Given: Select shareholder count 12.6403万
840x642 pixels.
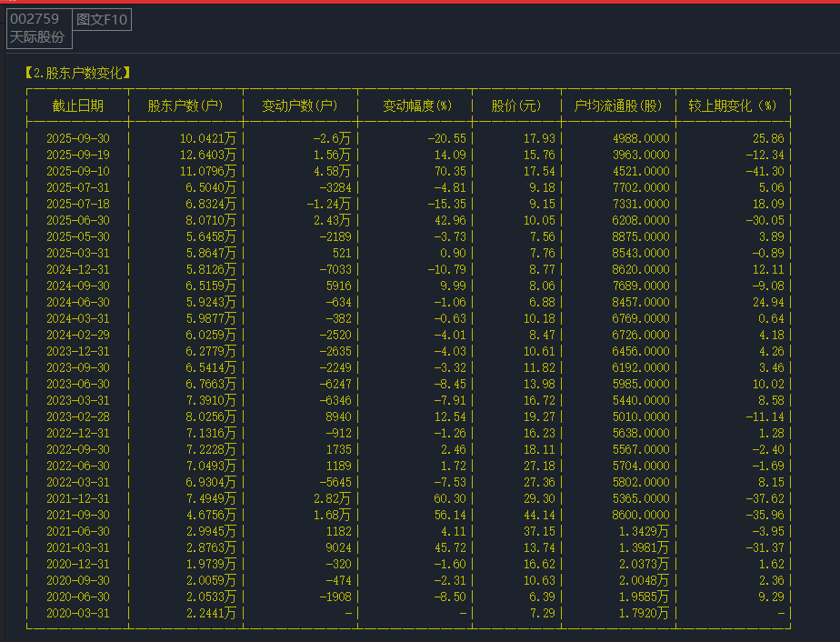Looking at the screenshot, I should [x=208, y=155].
